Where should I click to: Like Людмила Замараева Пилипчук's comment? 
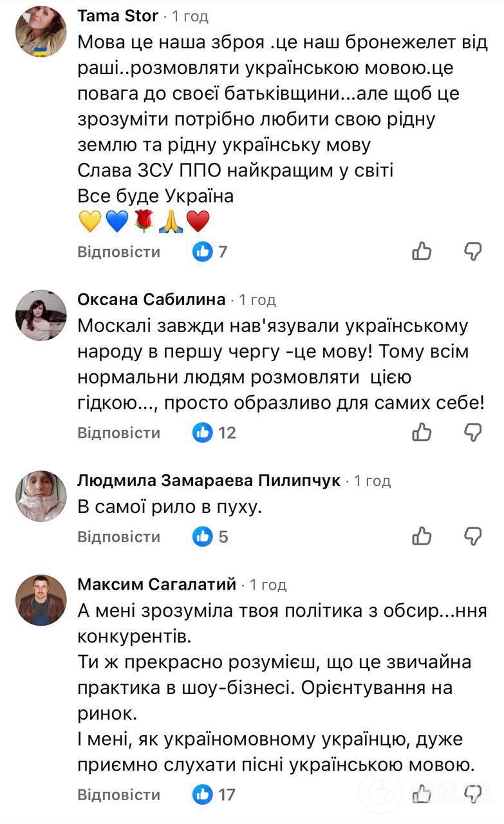(422, 536)
